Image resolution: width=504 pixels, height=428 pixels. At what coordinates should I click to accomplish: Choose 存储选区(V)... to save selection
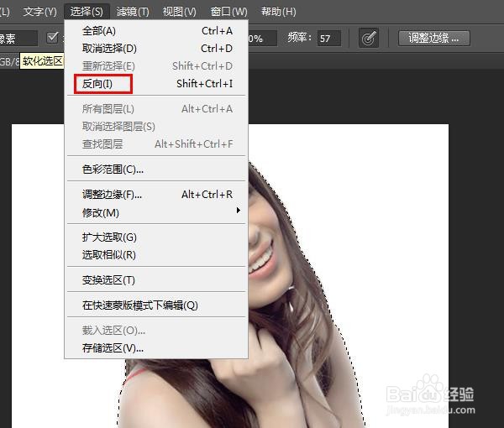(156, 348)
